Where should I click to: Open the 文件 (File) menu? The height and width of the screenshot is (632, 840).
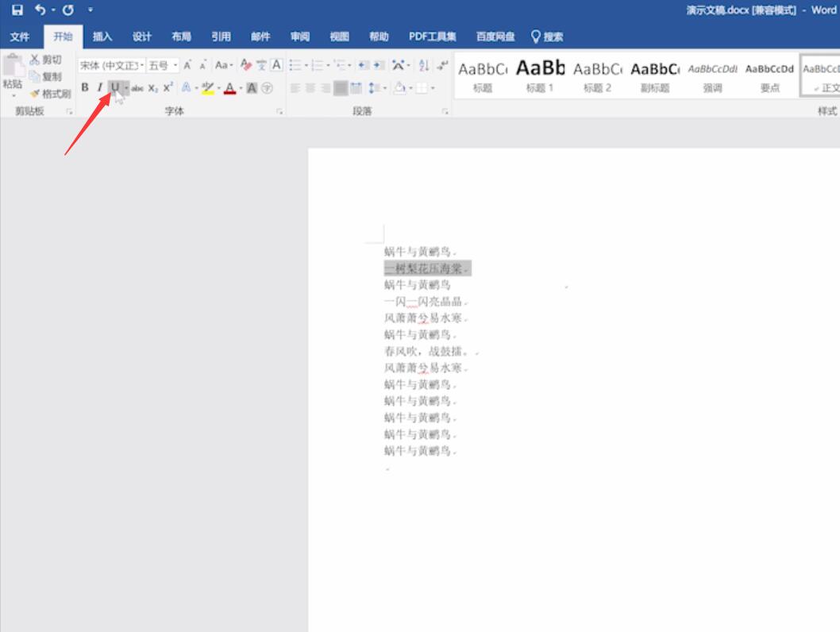click(x=19, y=37)
